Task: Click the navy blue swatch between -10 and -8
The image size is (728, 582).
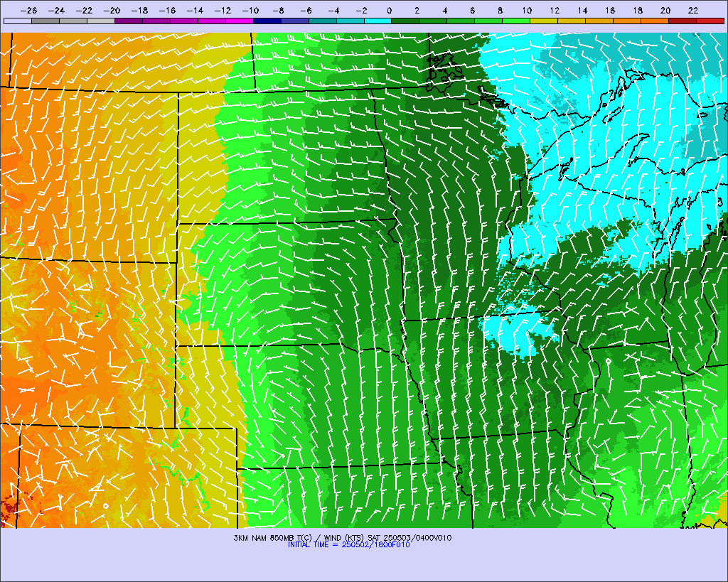Action: point(267,21)
